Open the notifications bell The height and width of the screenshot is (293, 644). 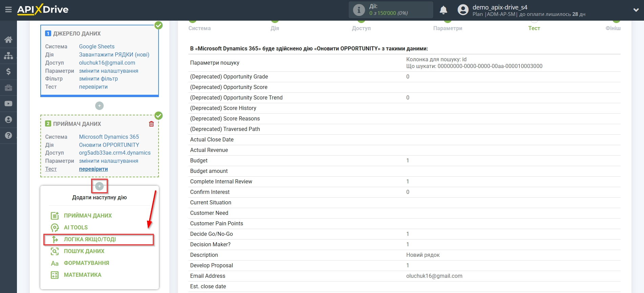(443, 10)
